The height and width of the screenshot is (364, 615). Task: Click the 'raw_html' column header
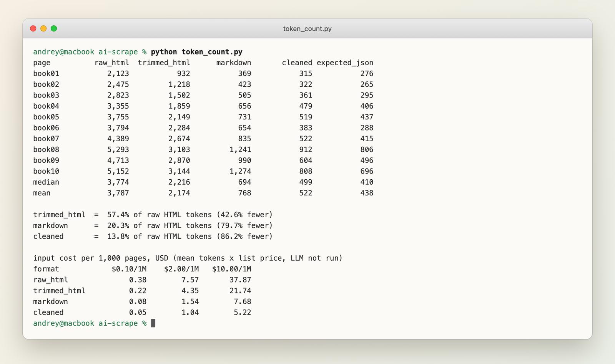(x=112, y=63)
